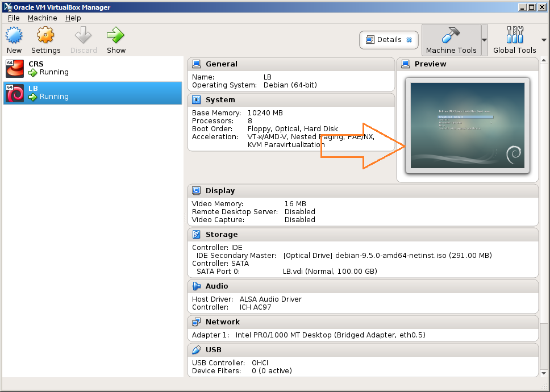Image resolution: width=550 pixels, height=392 pixels.
Task: Open the File menu
Action: point(14,18)
